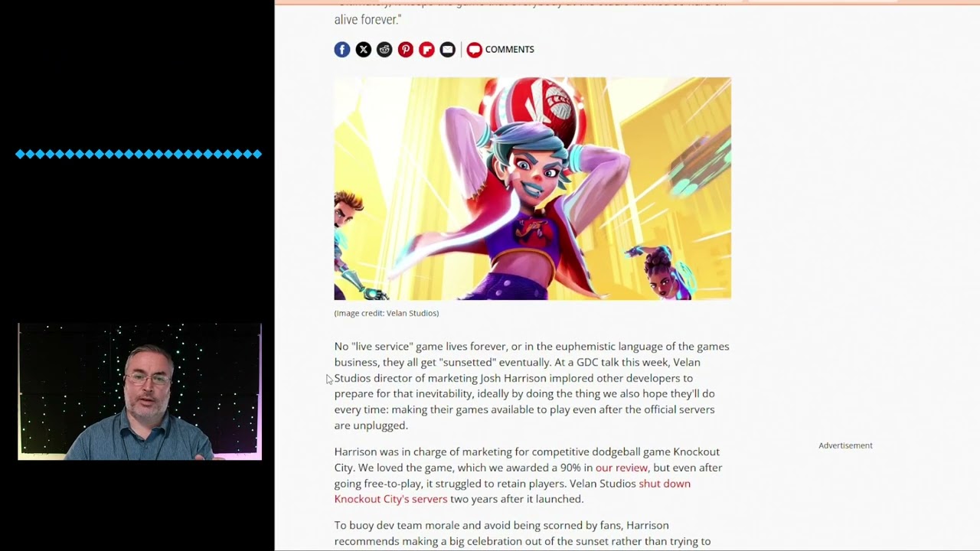Open 'shut down Knockout City's servers' link

point(512,491)
